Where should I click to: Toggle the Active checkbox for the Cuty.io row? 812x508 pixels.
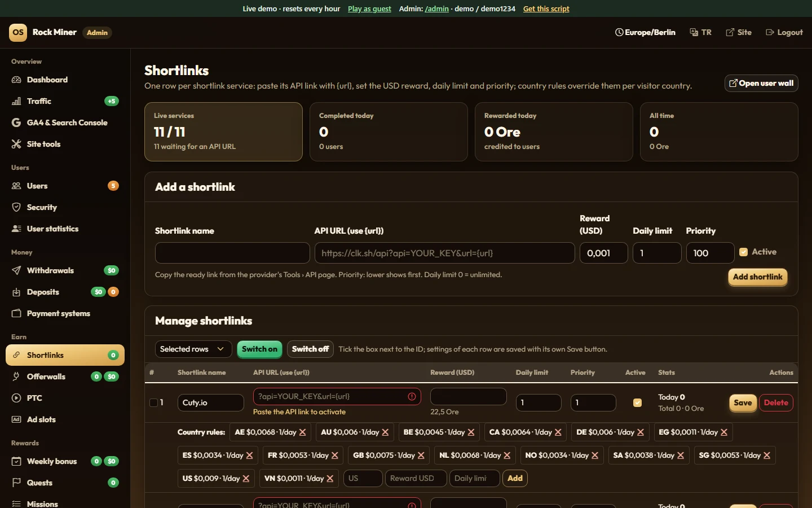click(637, 402)
